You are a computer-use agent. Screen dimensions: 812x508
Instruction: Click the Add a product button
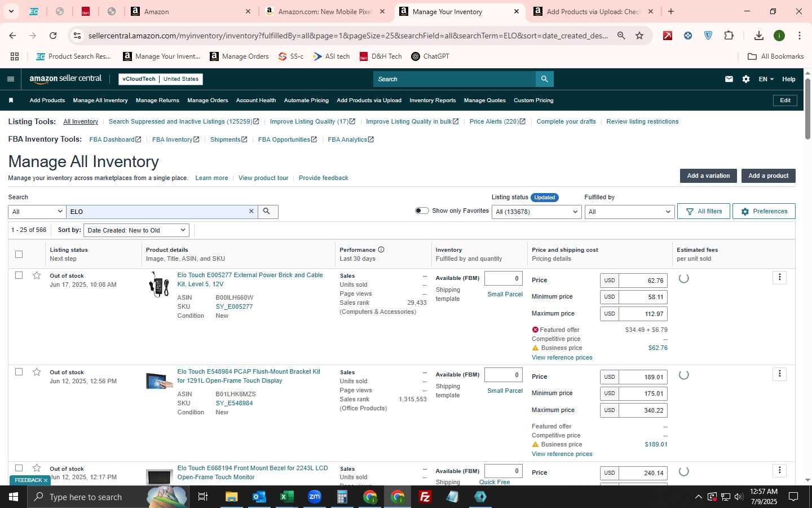click(x=768, y=176)
